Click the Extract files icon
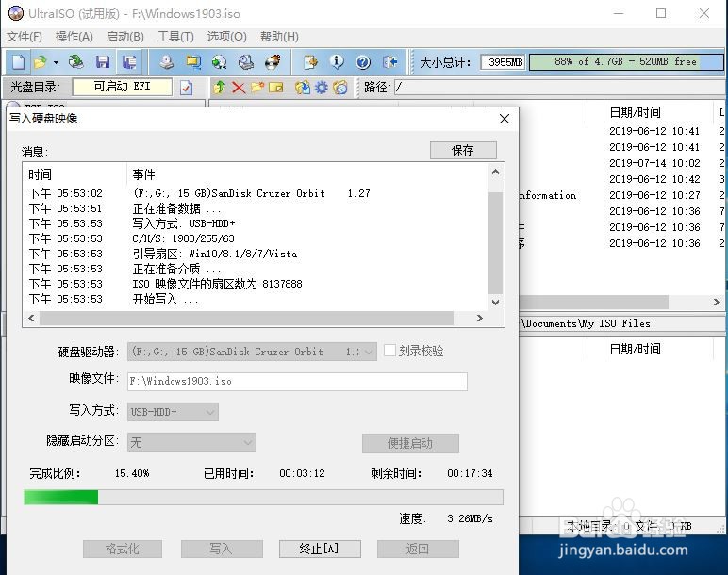Image resolution: width=728 pixels, height=575 pixels. [303, 88]
